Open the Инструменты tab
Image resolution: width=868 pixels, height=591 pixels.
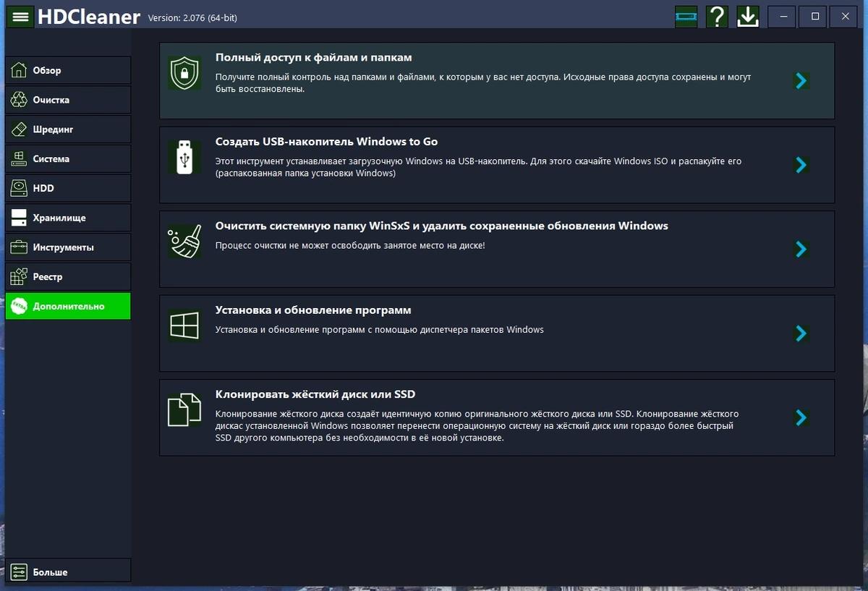pos(68,247)
